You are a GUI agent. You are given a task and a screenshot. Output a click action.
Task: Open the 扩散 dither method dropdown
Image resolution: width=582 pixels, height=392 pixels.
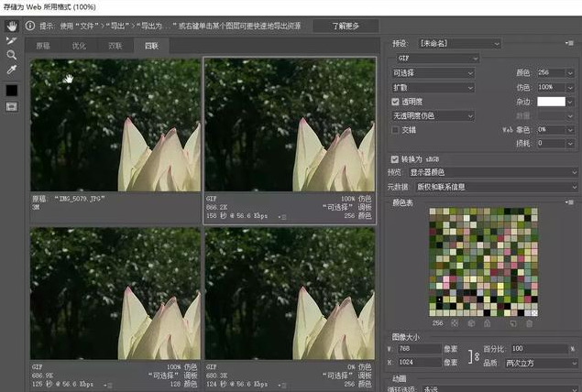pyautogui.click(x=433, y=88)
